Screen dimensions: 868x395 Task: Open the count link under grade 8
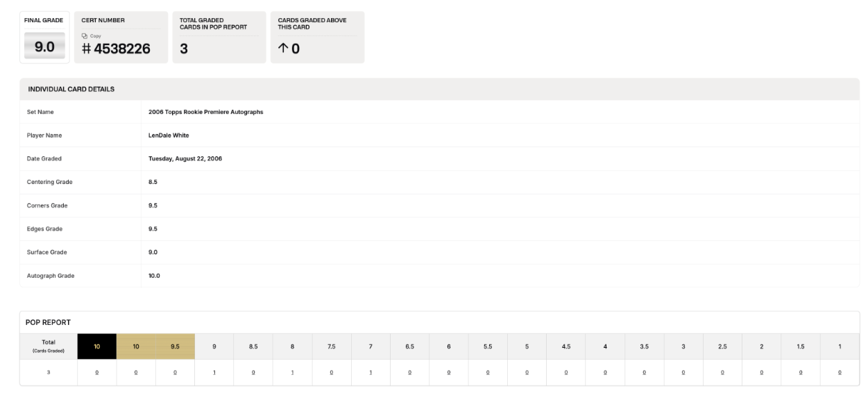(292, 372)
